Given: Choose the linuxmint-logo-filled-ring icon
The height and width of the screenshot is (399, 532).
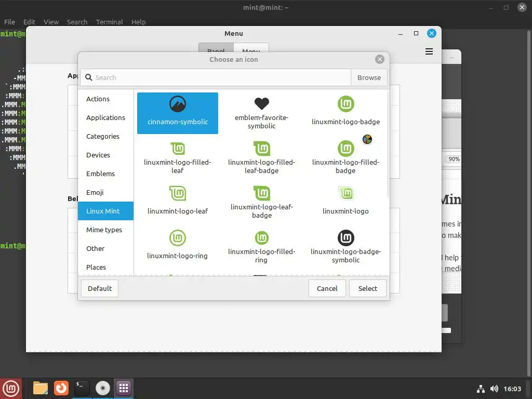Looking at the screenshot, I should click(x=262, y=247).
